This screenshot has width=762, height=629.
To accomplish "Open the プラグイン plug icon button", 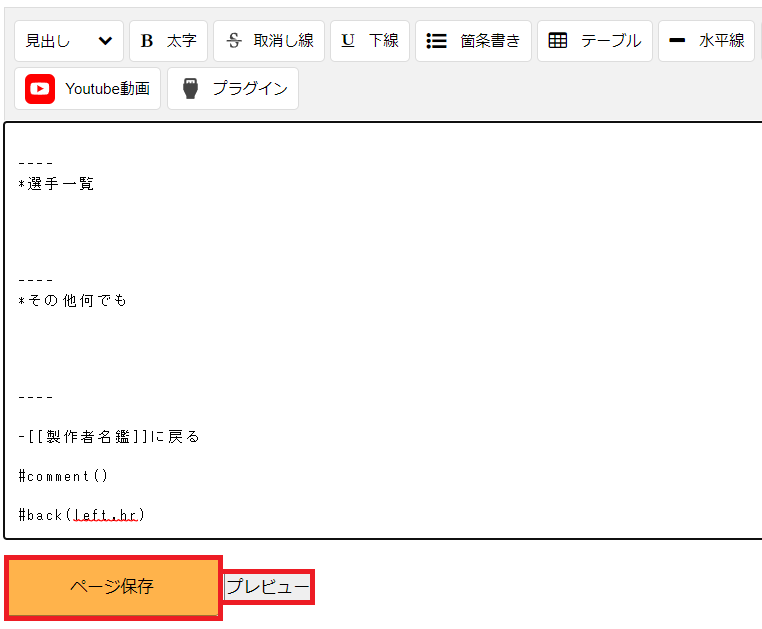I will (232, 89).
